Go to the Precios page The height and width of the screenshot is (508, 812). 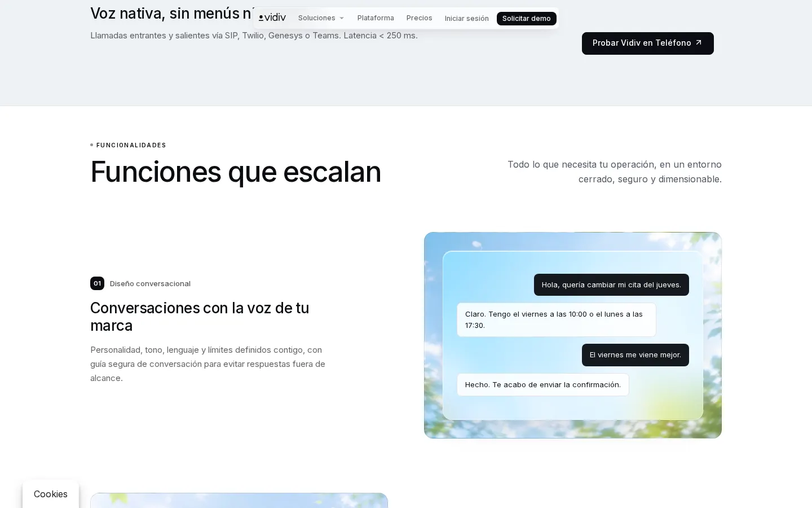(420, 18)
